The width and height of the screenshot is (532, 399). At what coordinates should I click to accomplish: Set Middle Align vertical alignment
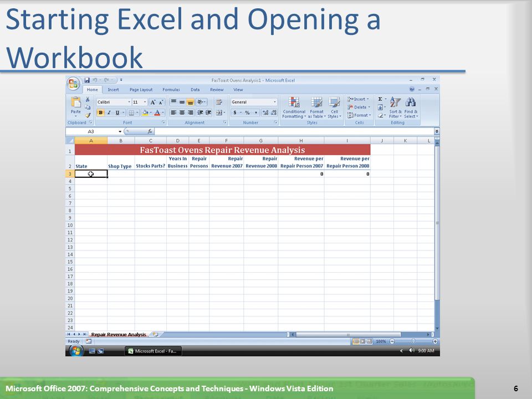[182, 102]
